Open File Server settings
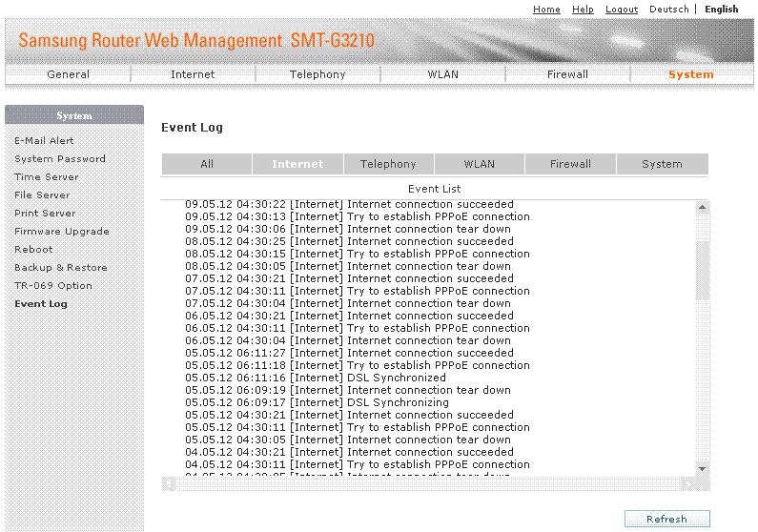Viewport: 758px width, 532px height. click(x=42, y=195)
